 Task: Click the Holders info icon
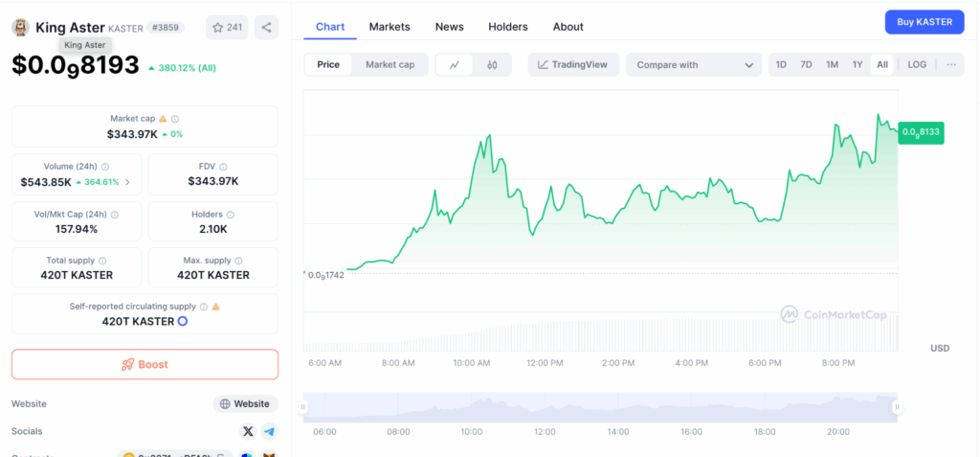point(231,215)
